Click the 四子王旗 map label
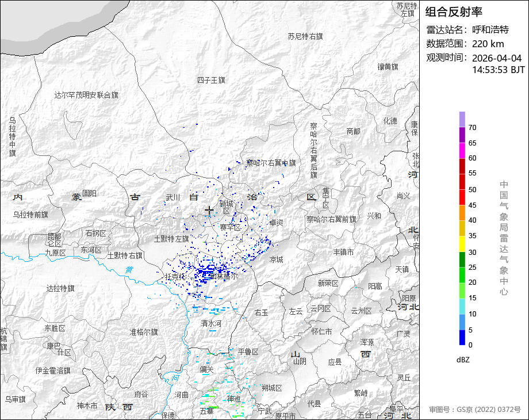This screenshot has height=420, width=529. point(211,81)
